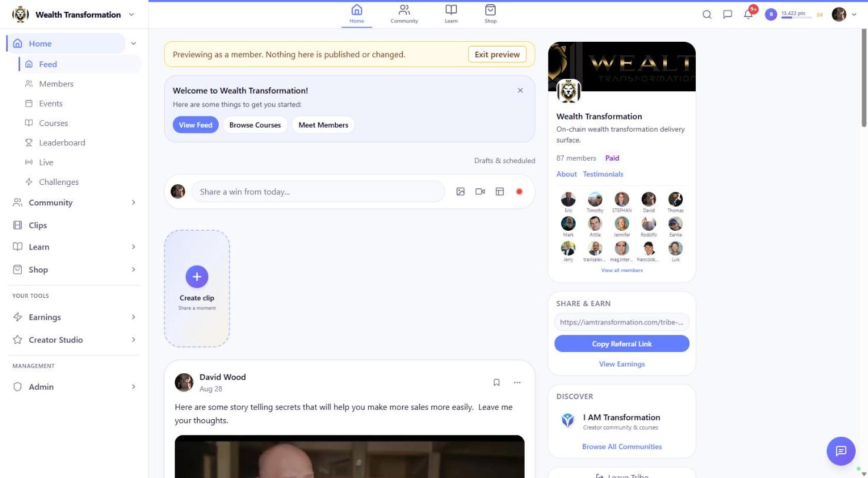Start recording with the red record icon
Image resolution: width=868 pixels, height=478 pixels.
(519, 191)
